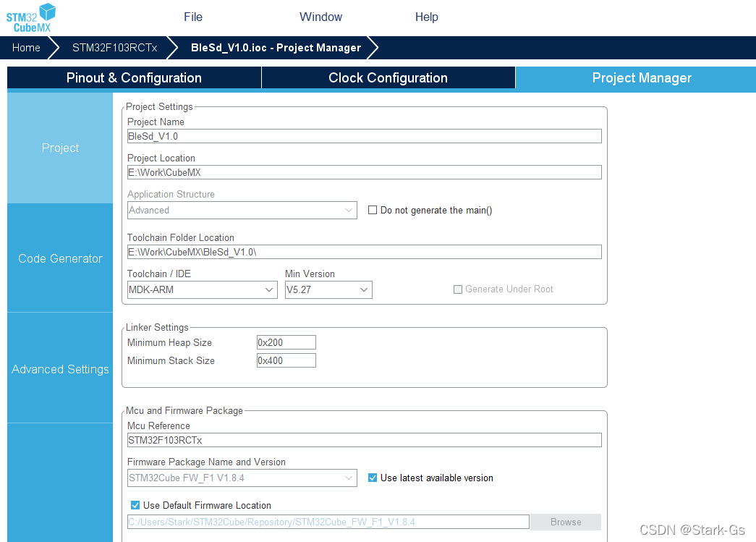
Task: Toggle Use latest available version checkbox
Action: [373, 478]
